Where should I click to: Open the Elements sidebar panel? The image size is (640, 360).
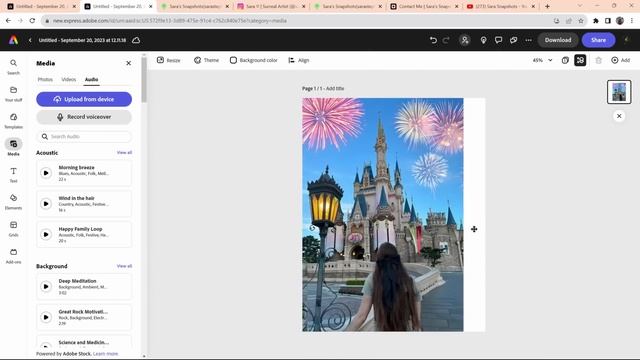tap(13, 202)
